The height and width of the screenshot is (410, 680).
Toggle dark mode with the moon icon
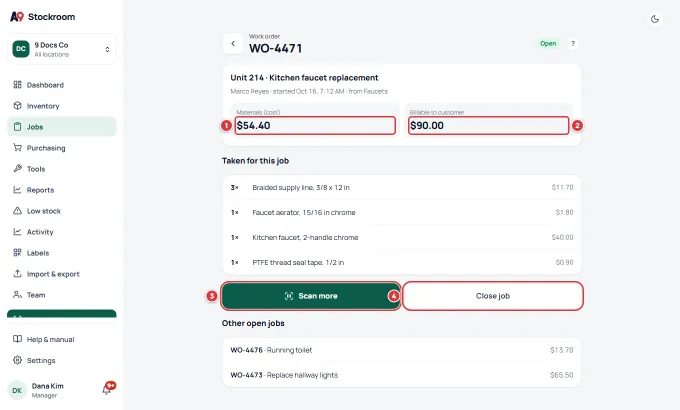point(655,19)
